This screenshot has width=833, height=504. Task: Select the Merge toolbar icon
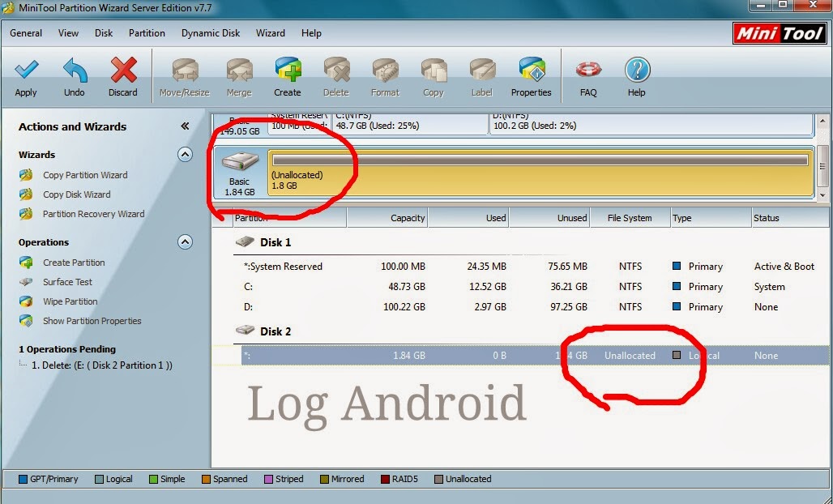(239, 70)
